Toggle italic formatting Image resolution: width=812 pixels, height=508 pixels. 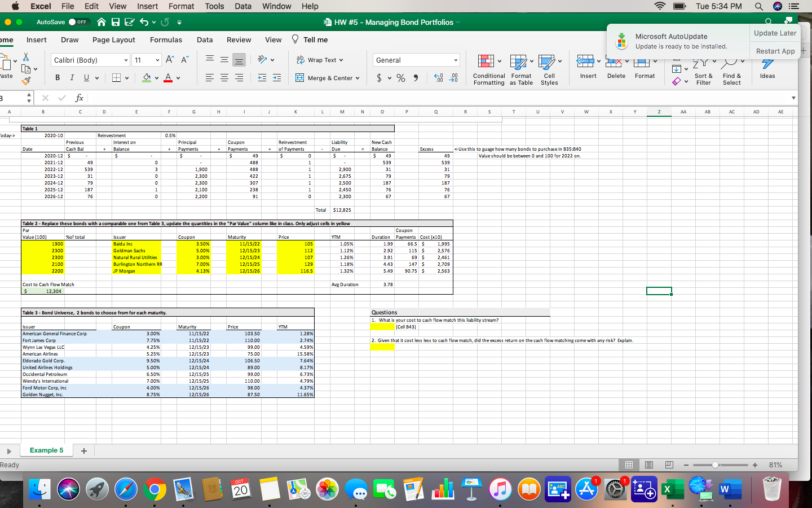click(x=72, y=77)
